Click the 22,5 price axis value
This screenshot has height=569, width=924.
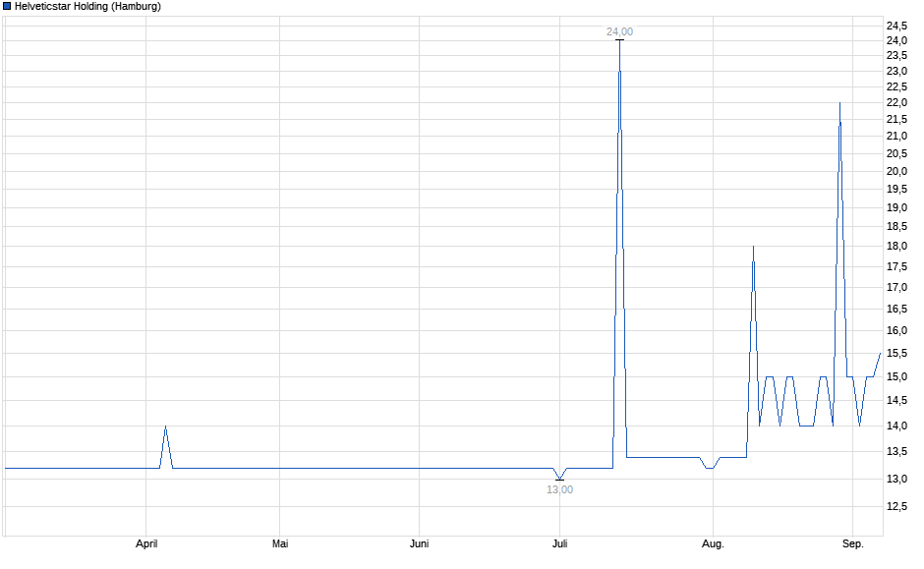tap(896, 87)
